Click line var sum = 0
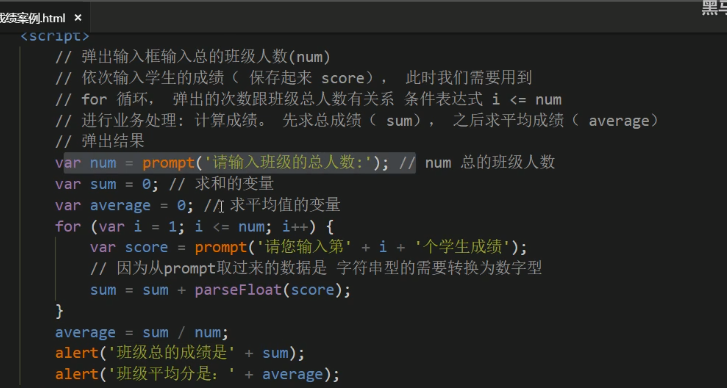 click(x=107, y=184)
